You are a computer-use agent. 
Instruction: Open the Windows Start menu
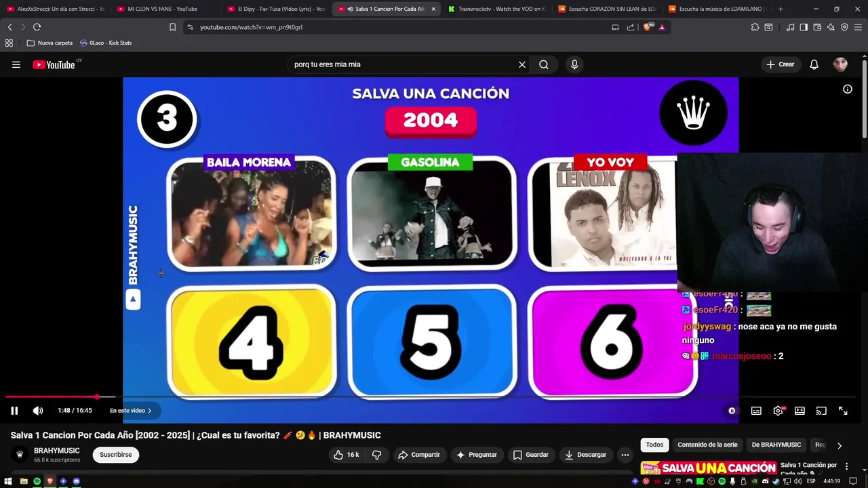(x=8, y=481)
